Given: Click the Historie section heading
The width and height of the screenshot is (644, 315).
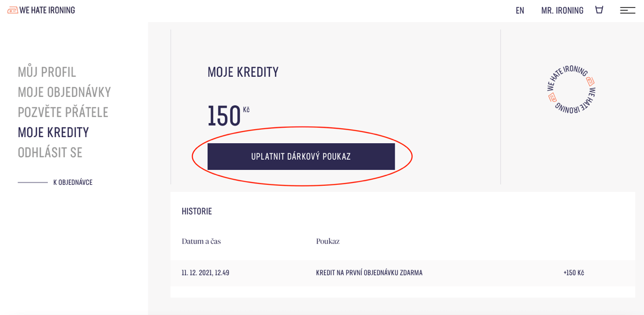Looking at the screenshot, I should coord(197,211).
